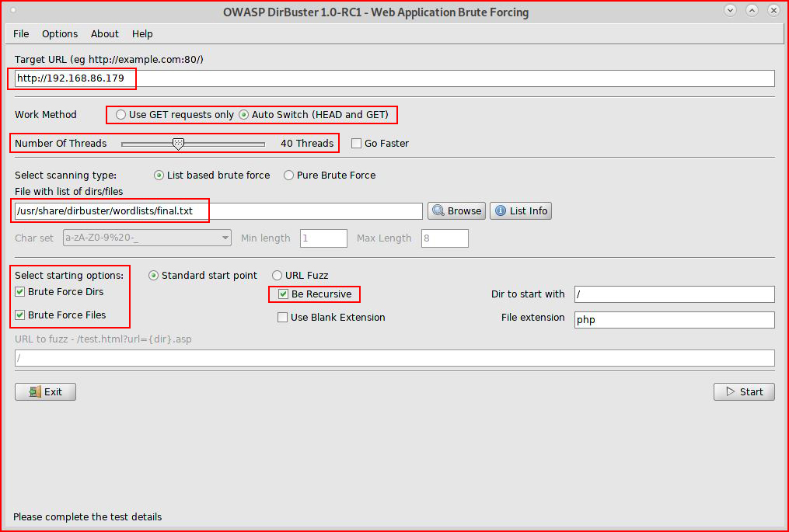Click the File extension field

[674, 320]
